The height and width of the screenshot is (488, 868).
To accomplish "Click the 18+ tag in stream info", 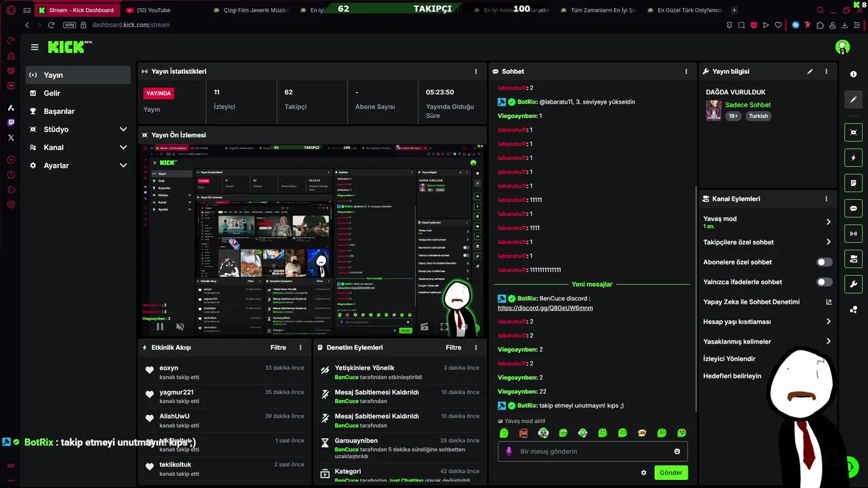I will (x=733, y=116).
